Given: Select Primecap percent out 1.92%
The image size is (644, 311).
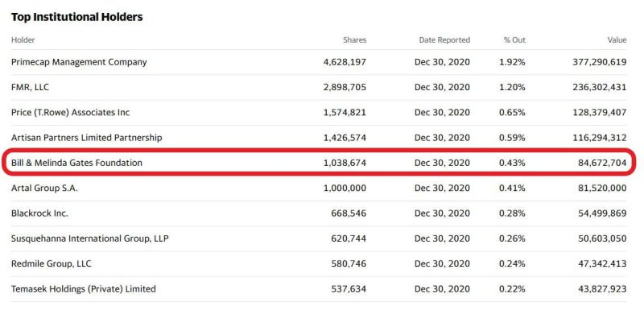Looking at the screenshot, I should (x=512, y=62).
